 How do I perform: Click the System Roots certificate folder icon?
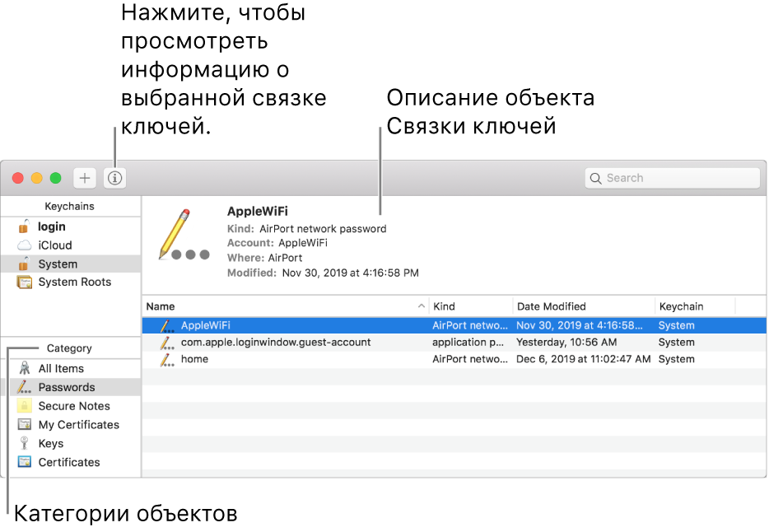pyautogui.click(x=24, y=282)
